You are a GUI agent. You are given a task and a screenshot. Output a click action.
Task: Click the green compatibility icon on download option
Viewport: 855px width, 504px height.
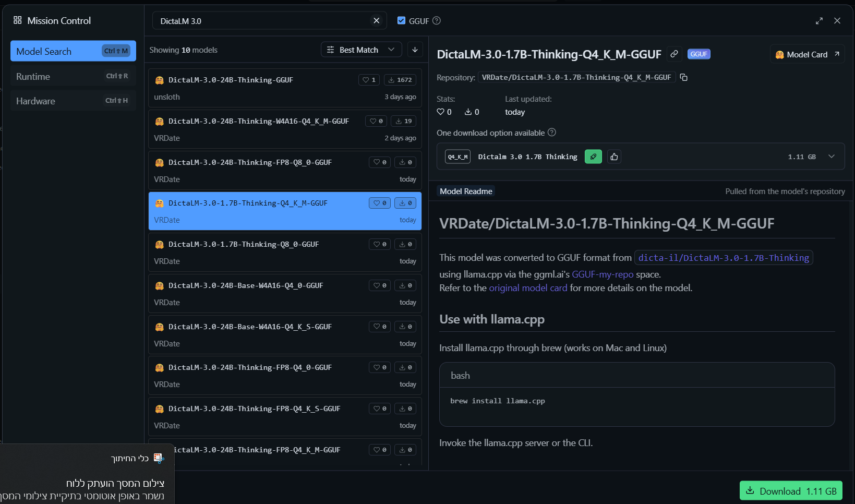[x=593, y=157]
